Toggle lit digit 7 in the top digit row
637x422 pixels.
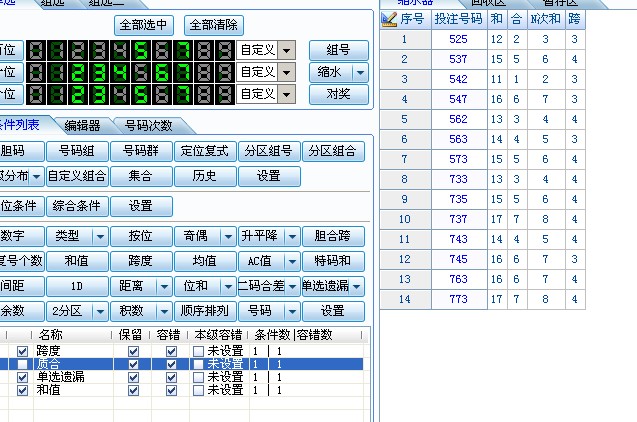183,50
